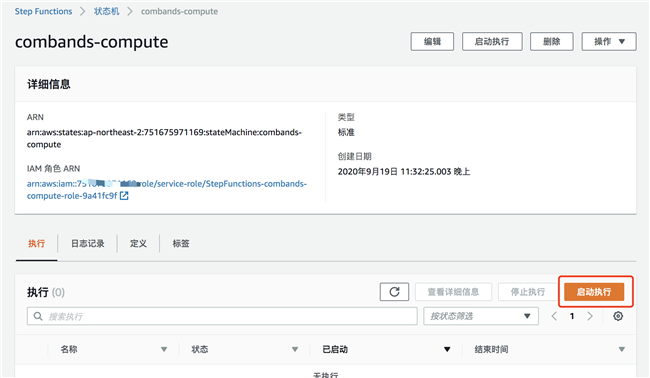Click the 标准 type value
This screenshot has height=378, width=650.
coord(346,132)
